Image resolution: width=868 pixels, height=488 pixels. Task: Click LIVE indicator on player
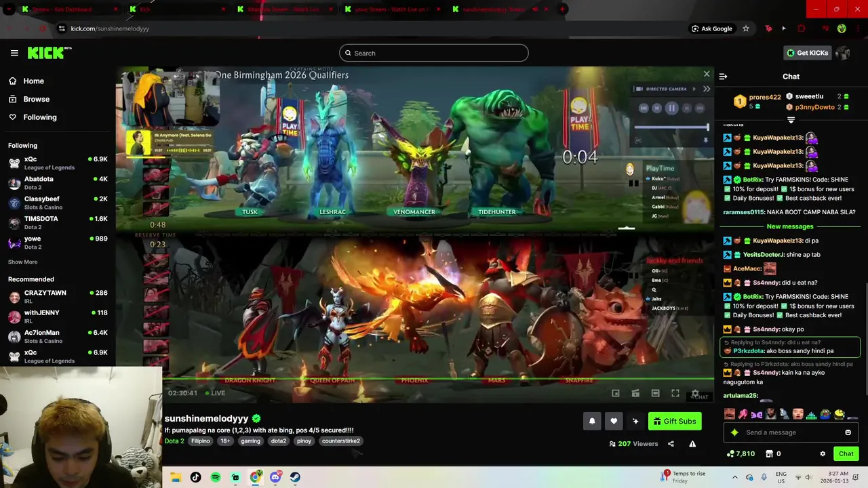pyautogui.click(x=214, y=393)
